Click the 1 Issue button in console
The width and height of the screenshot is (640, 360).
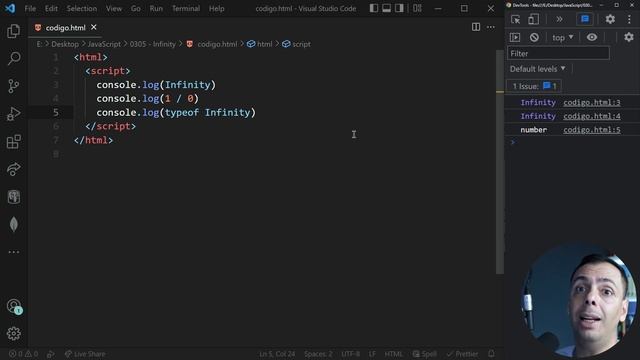(x=534, y=86)
